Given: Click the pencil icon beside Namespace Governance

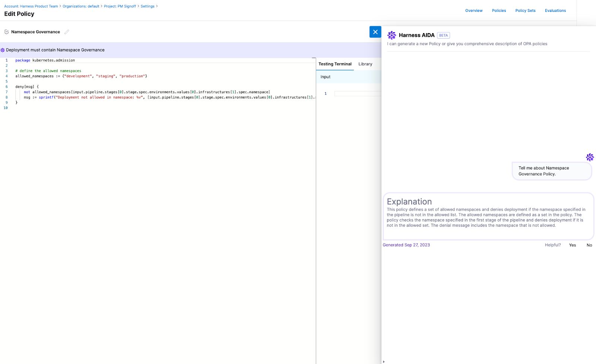Looking at the screenshot, I should coord(67,32).
